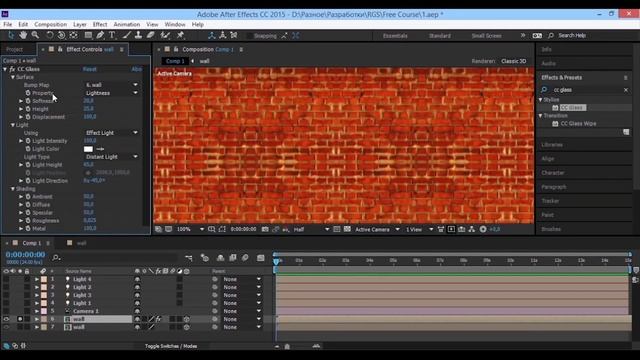The width and height of the screenshot is (640, 360).
Task: Click the World Axis Mode icon
Action: [222, 36]
